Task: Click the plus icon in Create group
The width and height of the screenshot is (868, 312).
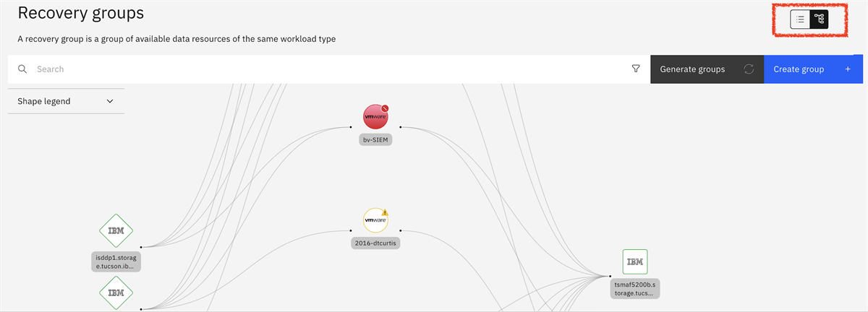Action: [848, 69]
